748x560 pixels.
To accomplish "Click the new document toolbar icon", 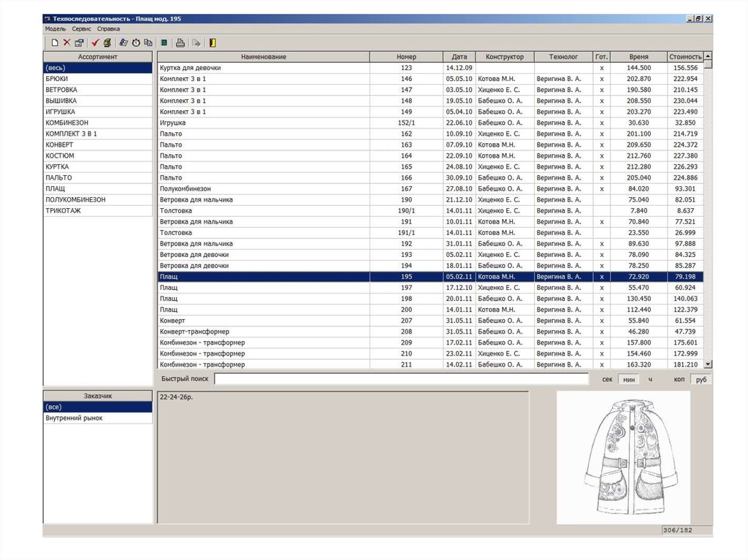I will [55, 43].
